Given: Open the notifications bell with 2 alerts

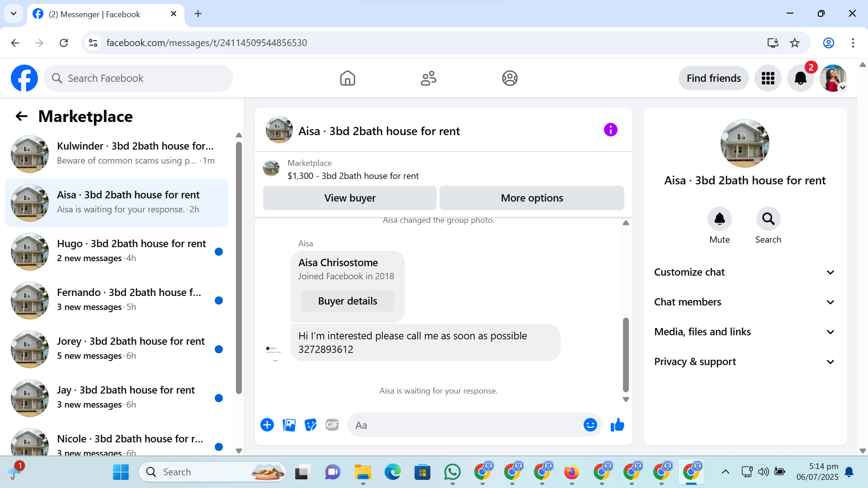Looking at the screenshot, I should coord(800,78).
